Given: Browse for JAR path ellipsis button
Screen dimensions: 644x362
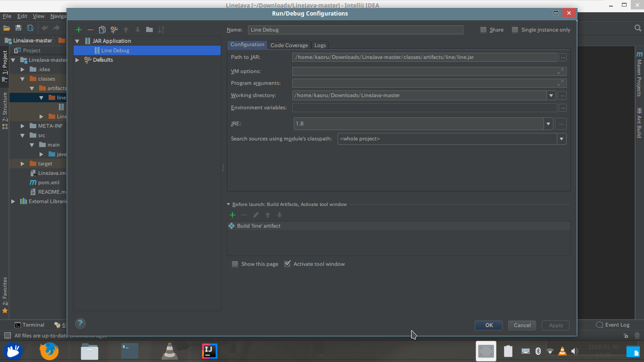Looking at the screenshot, I should (562, 58).
